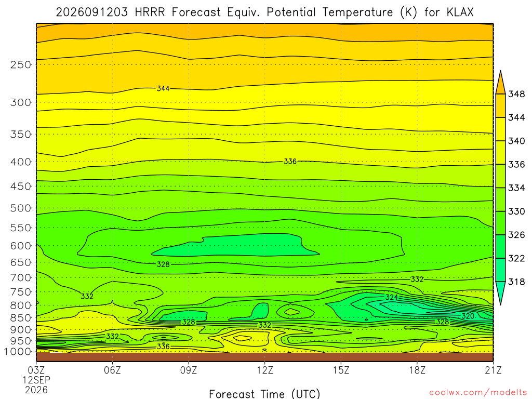Click the 324 contour label
This screenshot has height=399, width=532.
pos(392,297)
